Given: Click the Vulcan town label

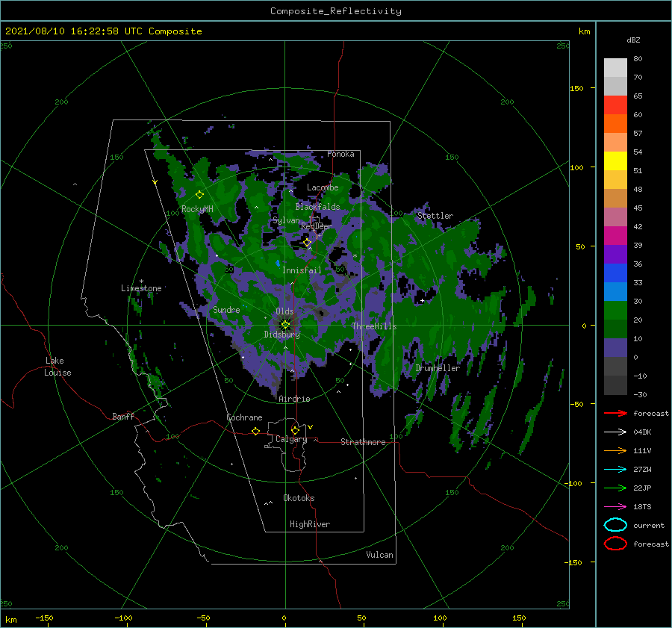Looking at the screenshot, I should tap(379, 555).
